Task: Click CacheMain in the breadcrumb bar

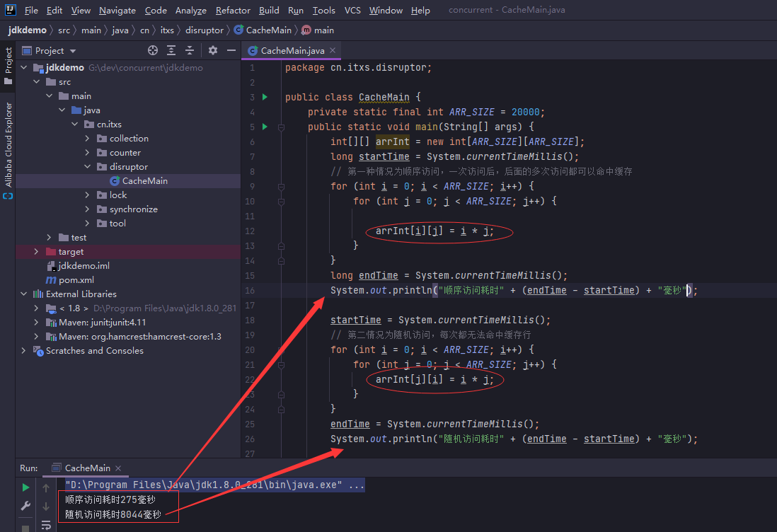Action: [x=263, y=30]
